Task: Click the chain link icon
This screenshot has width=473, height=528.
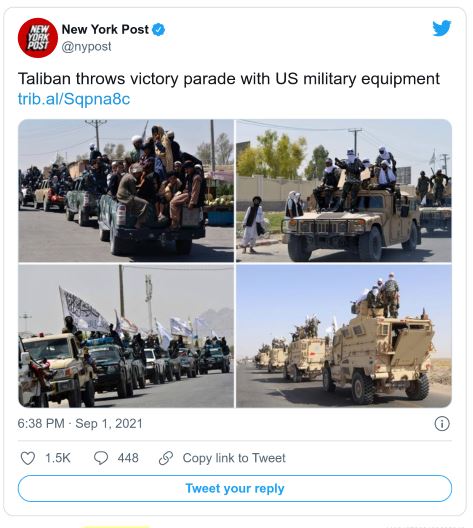Action: [x=166, y=458]
